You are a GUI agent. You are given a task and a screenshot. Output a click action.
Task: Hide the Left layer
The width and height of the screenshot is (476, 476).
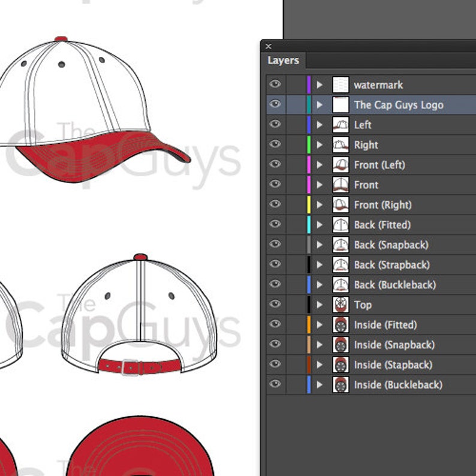(x=275, y=124)
